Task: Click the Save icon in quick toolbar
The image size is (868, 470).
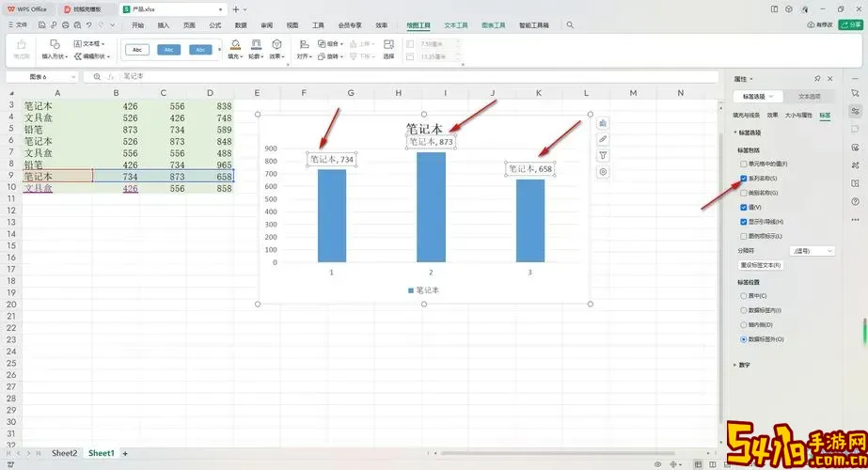Action: coord(41,25)
